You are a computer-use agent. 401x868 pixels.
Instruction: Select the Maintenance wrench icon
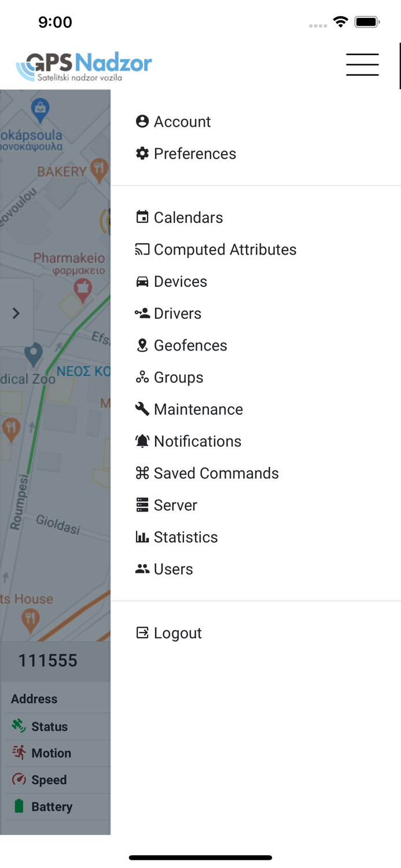click(142, 409)
